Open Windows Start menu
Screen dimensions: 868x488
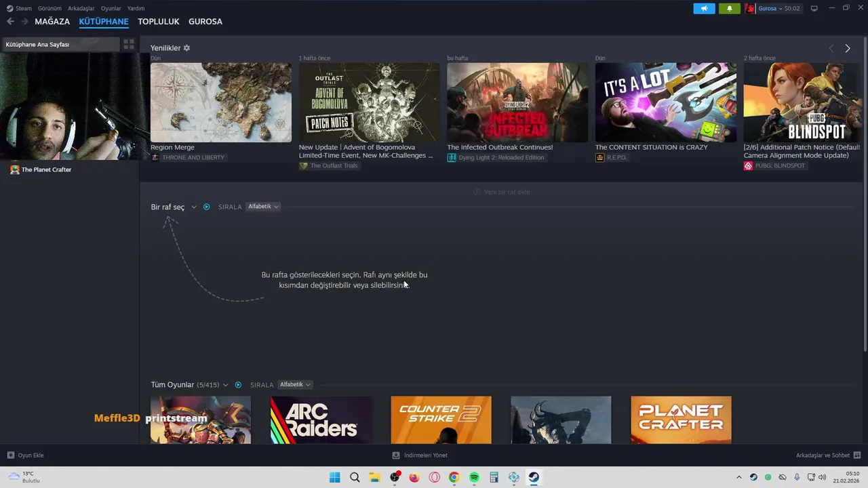(334, 477)
